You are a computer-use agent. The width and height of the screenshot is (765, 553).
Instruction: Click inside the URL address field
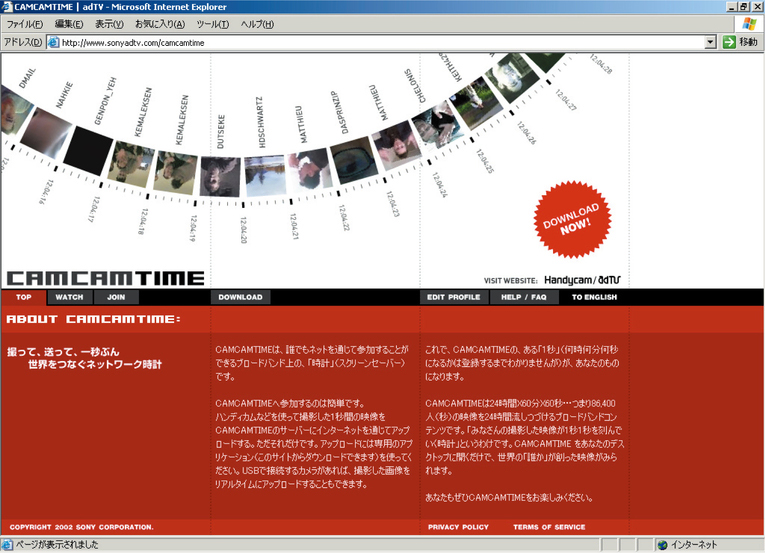coord(380,42)
